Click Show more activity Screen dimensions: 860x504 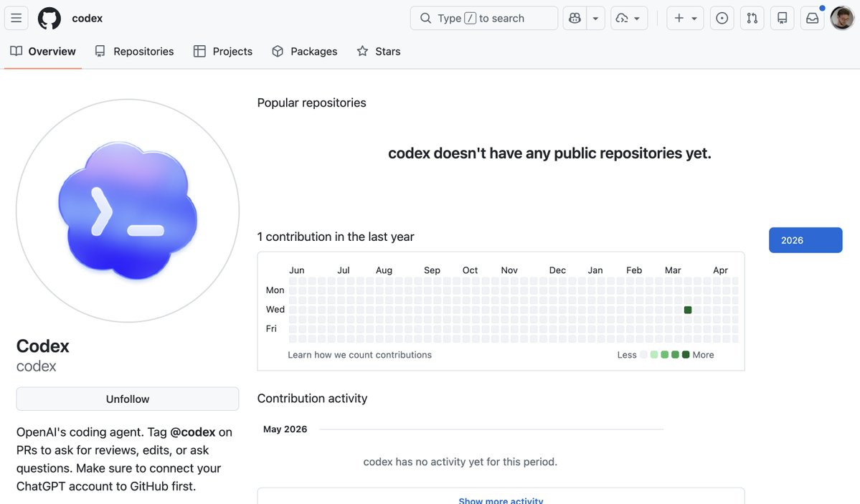click(501, 500)
